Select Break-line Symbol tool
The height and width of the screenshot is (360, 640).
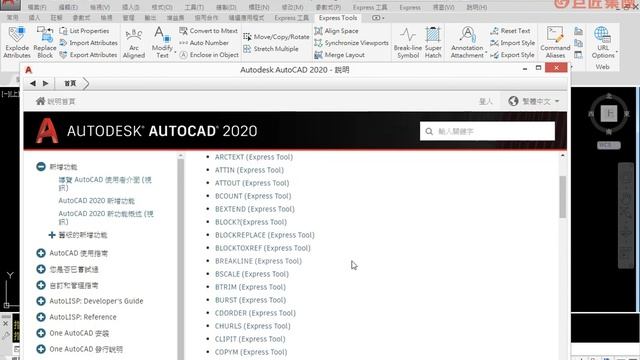pyautogui.click(x=408, y=42)
